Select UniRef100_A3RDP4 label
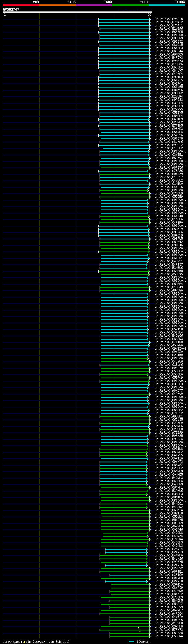The width and height of the screenshot is (188, 644). click(x=169, y=103)
